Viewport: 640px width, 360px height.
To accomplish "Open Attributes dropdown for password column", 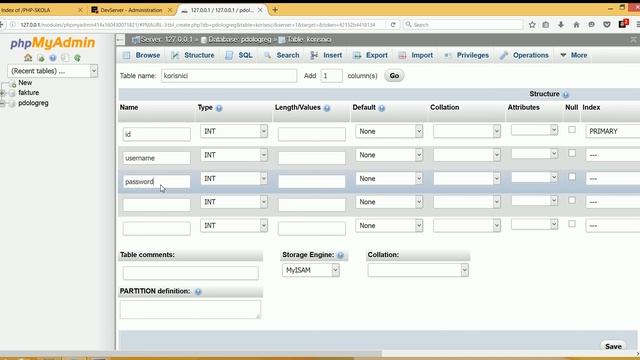I will coord(534,177).
